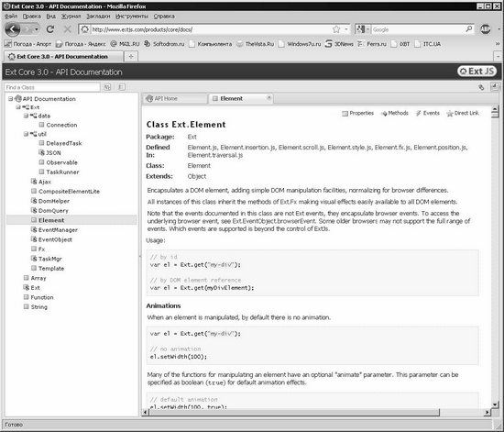Jump to Events section
The image size is (504, 432).
[x=428, y=113]
